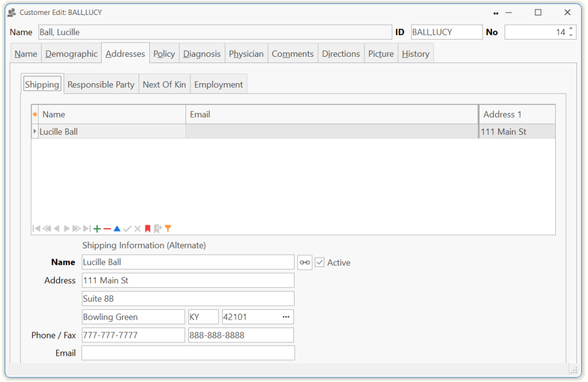Viewport: 588px width, 382px height.
Task: Click the link icon next to Name
Action: coord(305,263)
